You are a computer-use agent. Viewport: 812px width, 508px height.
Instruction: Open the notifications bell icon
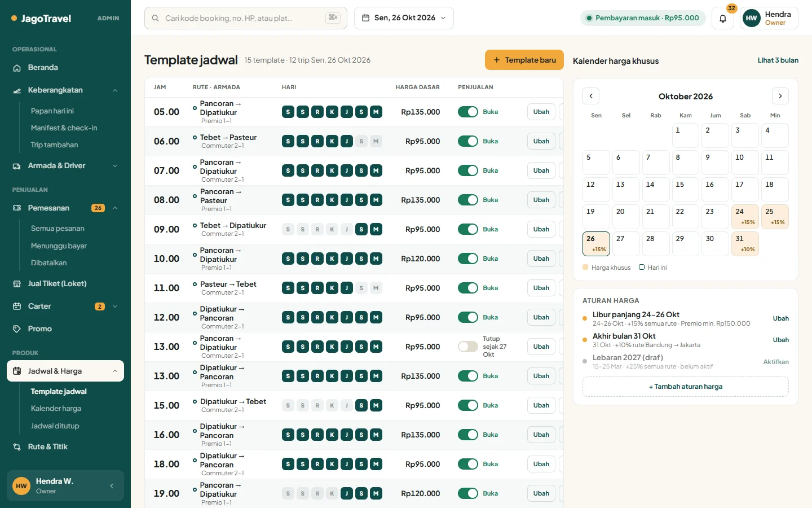tap(722, 18)
